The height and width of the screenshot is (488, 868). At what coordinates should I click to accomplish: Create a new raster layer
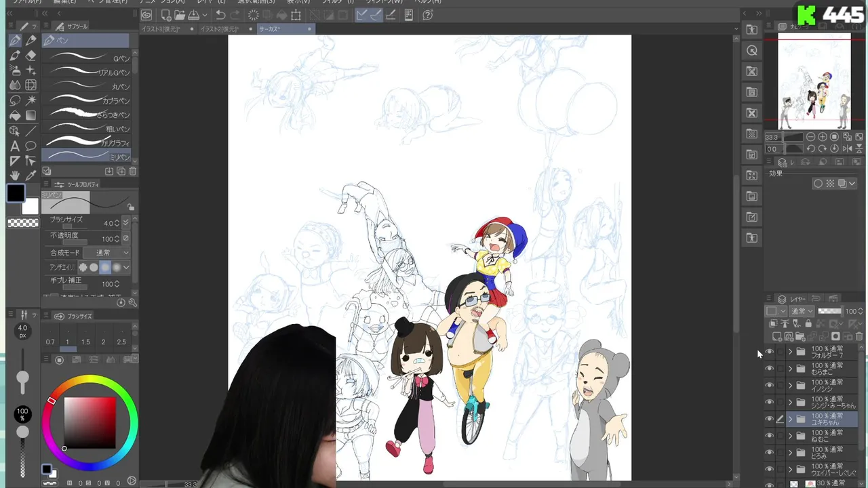pos(777,337)
